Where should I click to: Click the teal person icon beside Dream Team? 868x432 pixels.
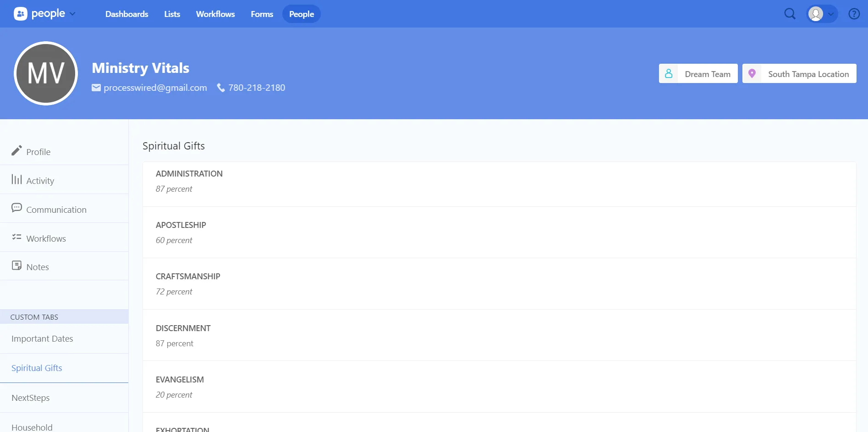point(669,73)
